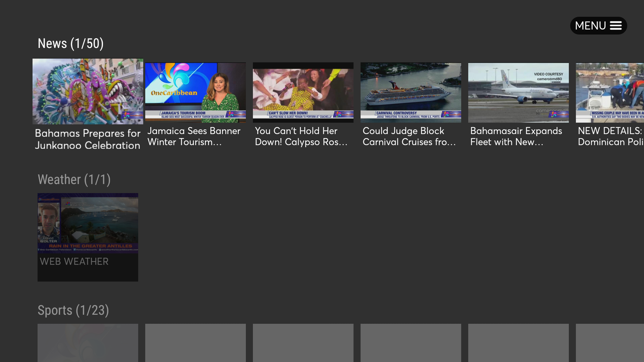This screenshot has height=362, width=644.
Task: Select the first Sports row placeholder tile
Action: pyautogui.click(x=88, y=343)
